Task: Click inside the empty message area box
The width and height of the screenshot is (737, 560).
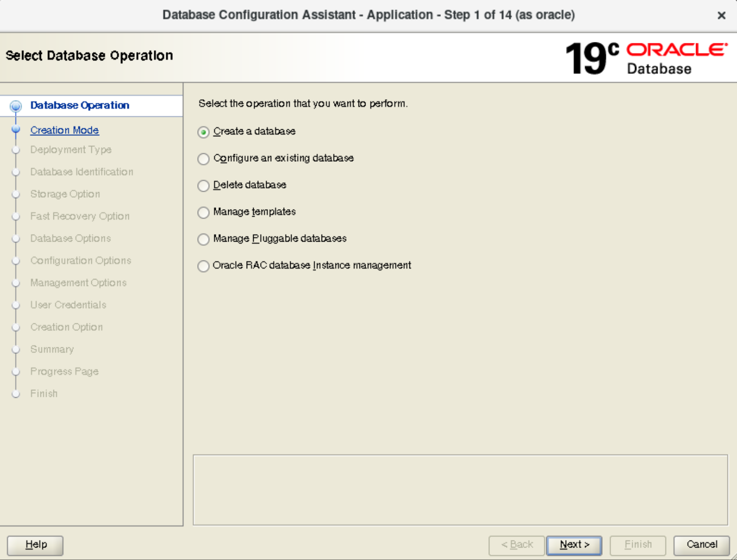Action: click(460, 490)
